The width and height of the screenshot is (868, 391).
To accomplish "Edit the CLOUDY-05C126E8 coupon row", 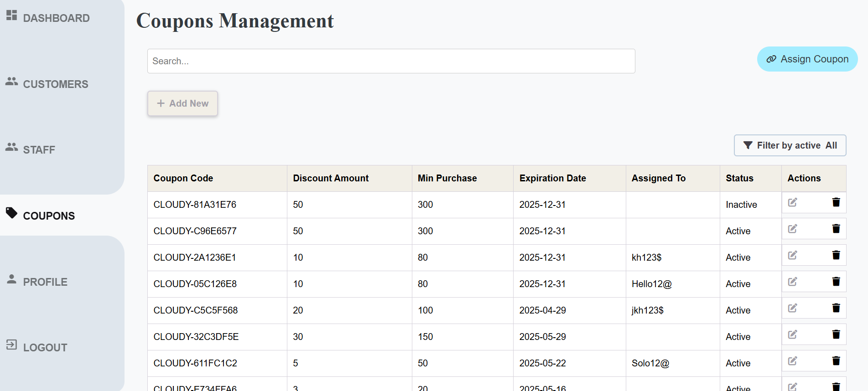I will tap(792, 282).
